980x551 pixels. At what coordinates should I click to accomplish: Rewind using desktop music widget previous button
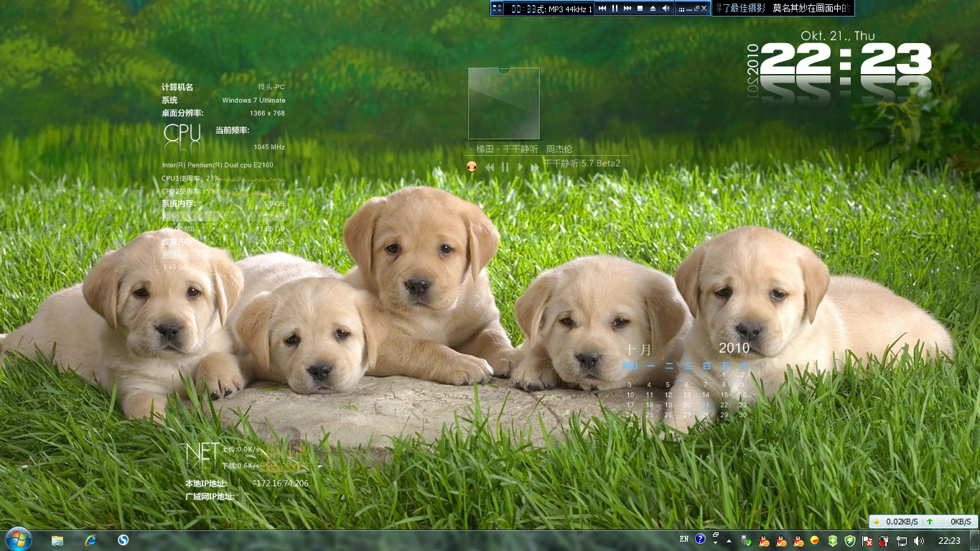[490, 167]
